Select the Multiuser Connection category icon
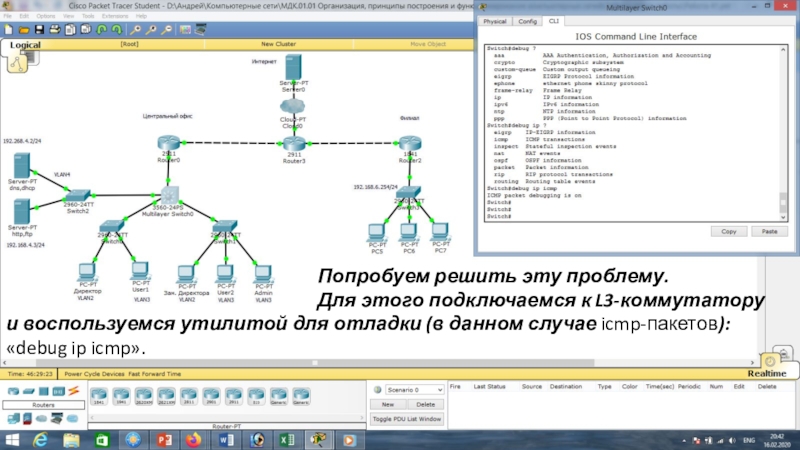 coord(72,419)
